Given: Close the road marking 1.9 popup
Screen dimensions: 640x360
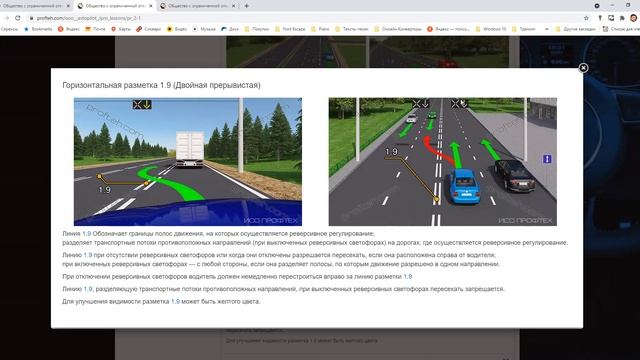Looking at the screenshot, I should pyautogui.click(x=583, y=68).
